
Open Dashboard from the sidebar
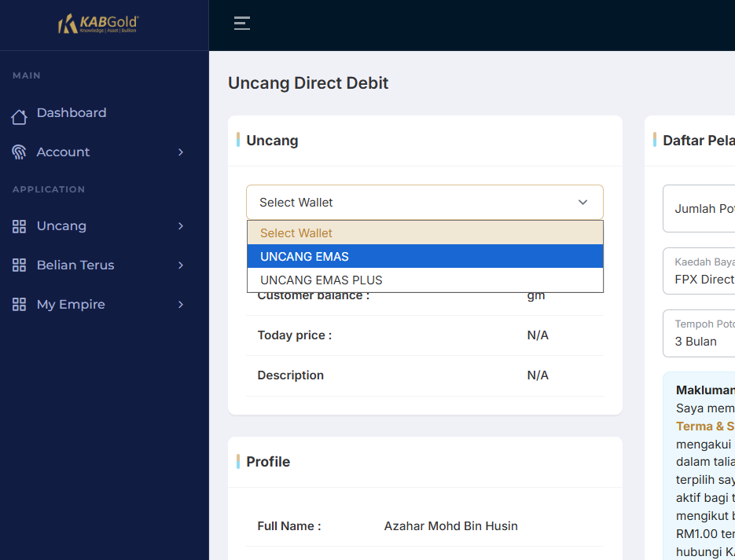point(72,113)
